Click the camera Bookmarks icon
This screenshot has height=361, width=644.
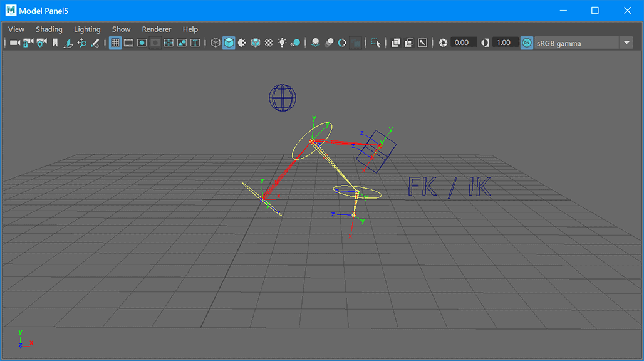coord(55,43)
